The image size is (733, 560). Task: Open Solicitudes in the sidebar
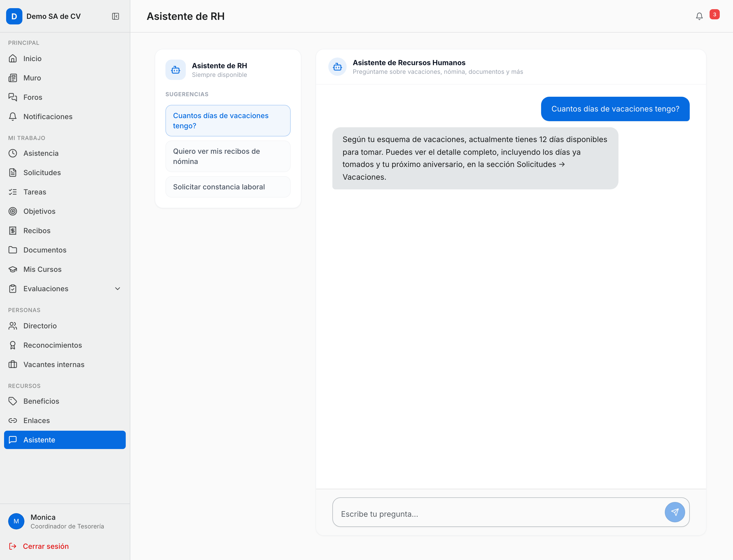click(x=65, y=172)
